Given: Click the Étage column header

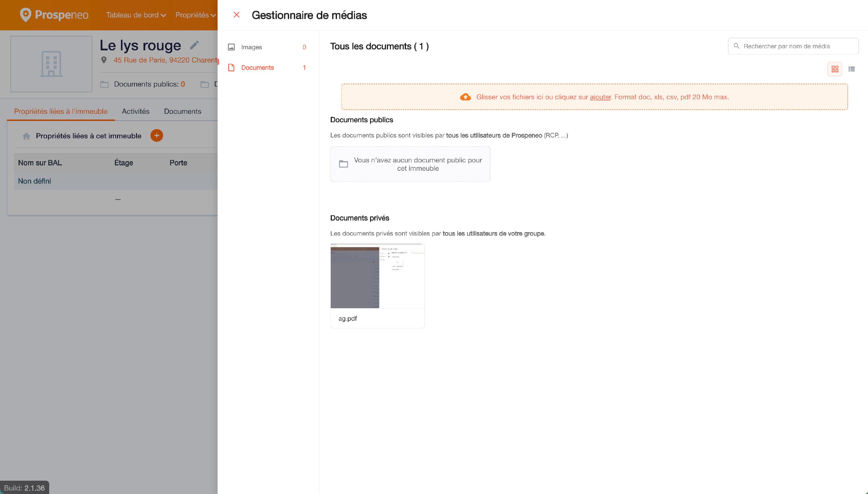Looking at the screenshot, I should (124, 163).
